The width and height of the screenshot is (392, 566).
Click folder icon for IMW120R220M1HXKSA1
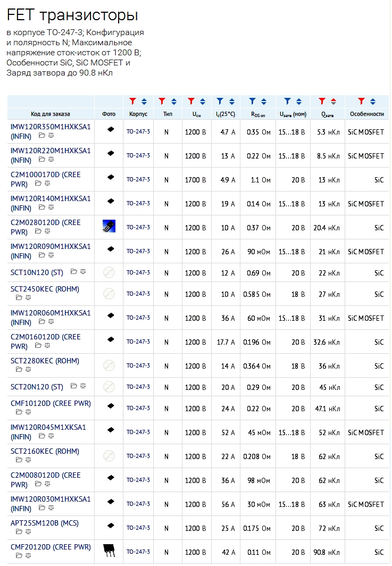coord(42,159)
